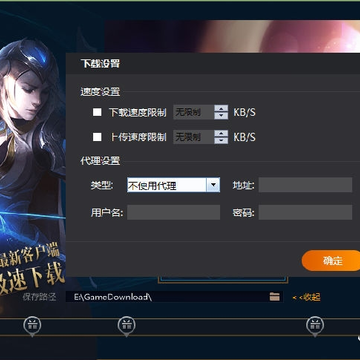Click the 类型 label
This screenshot has width=360, height=360.
[x=102, y=185]
